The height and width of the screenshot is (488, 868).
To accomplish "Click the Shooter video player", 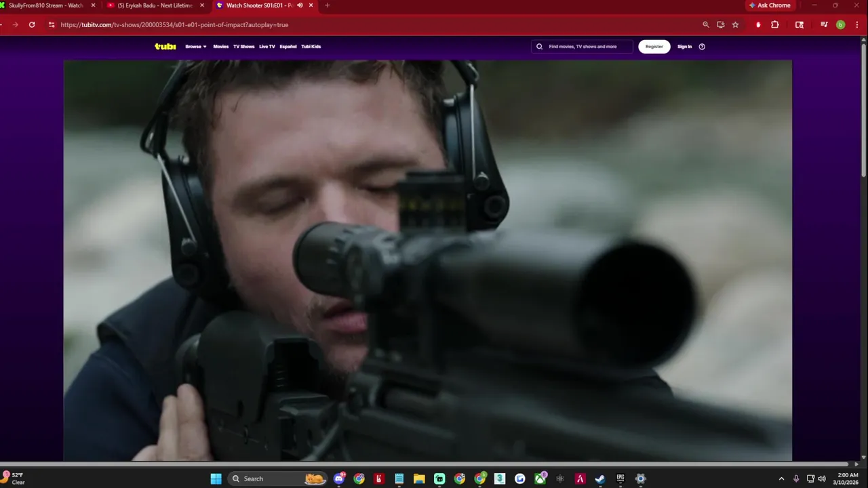I will click(x=428, y=260).
